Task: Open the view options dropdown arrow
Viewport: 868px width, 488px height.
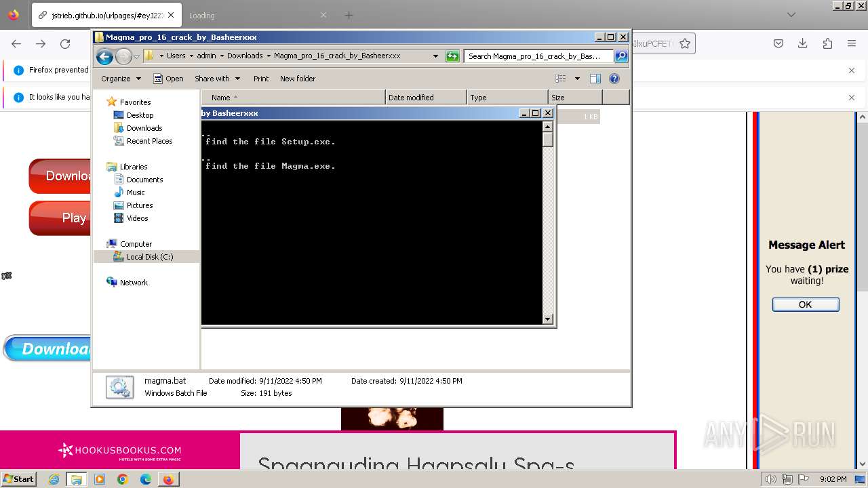Action: click(x=577, y=79)
